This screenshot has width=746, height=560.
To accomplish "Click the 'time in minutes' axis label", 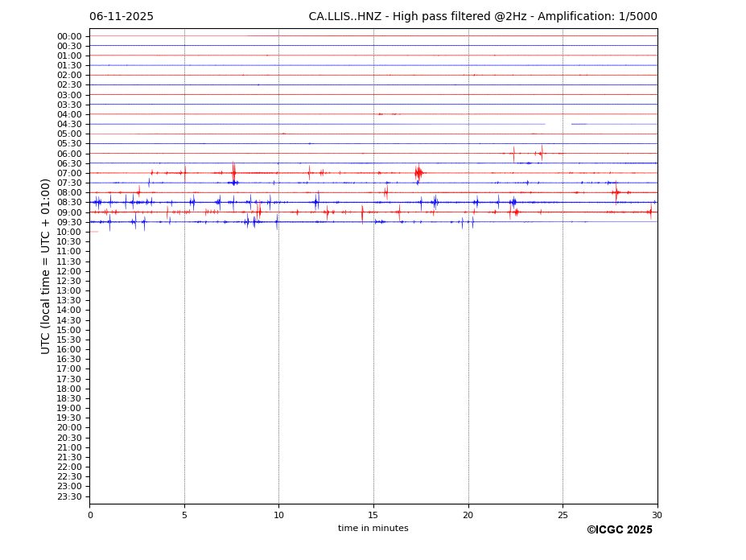I will tap(373, 529).
